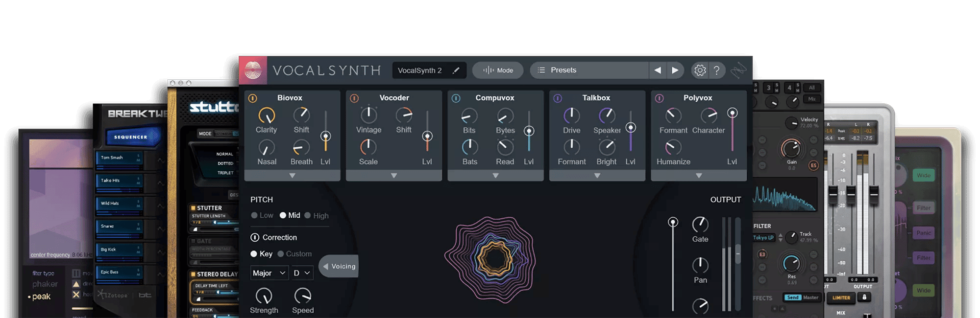Select the Taiko Hits track in BreakTweaker
The width and height of the screenshot is (980, 318).
click(x=119, y=181)
